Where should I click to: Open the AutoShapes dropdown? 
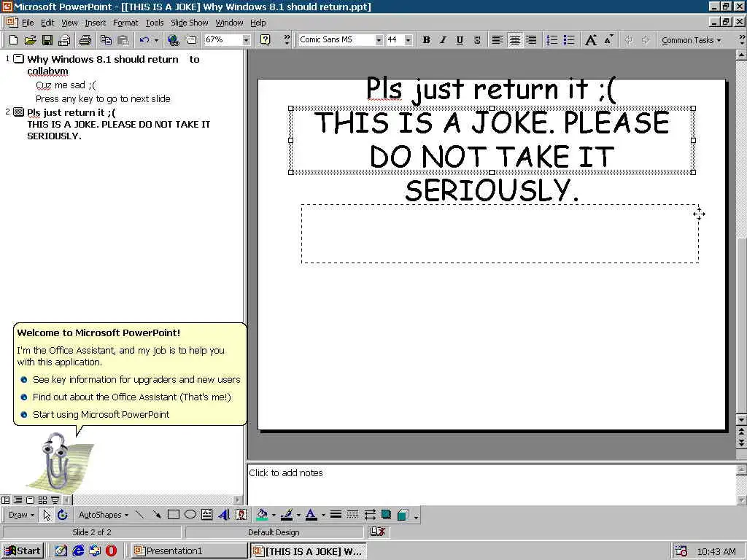pyautogui.click(x=104, y=515)
